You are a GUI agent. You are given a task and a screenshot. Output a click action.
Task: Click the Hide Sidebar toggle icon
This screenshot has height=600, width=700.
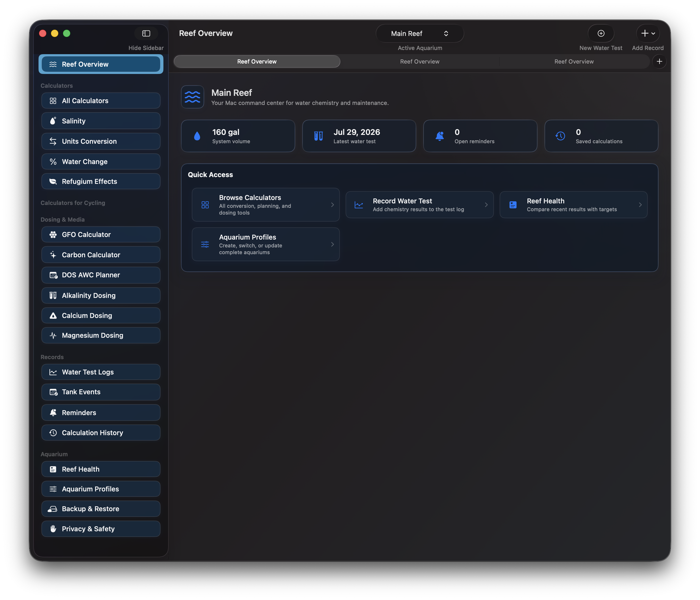point(146,33)
